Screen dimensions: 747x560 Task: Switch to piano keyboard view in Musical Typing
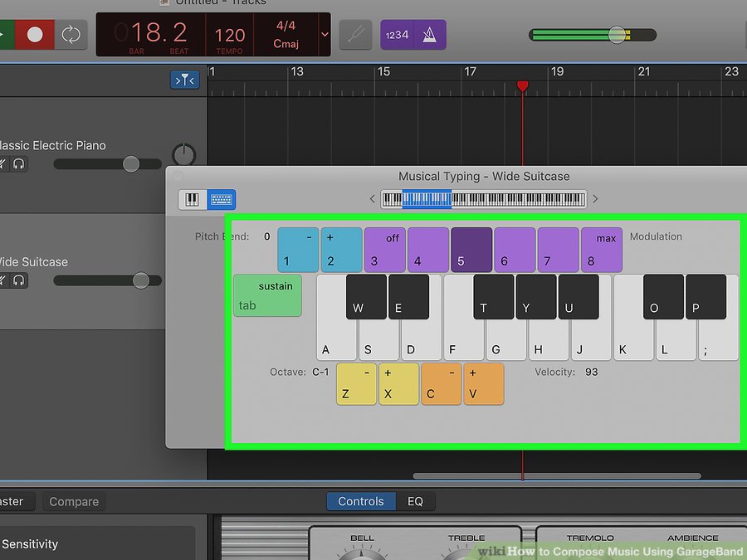click(192, 199)
